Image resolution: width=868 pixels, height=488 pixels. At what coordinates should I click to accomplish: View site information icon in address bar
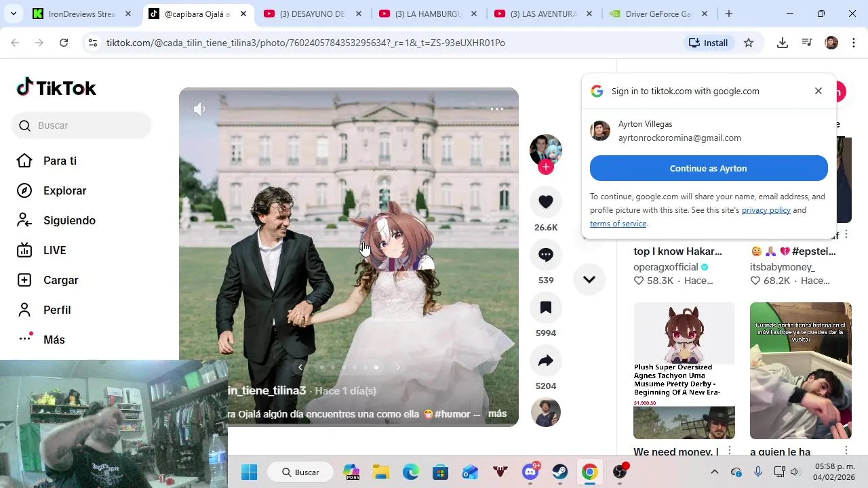(x=93, y=43)
